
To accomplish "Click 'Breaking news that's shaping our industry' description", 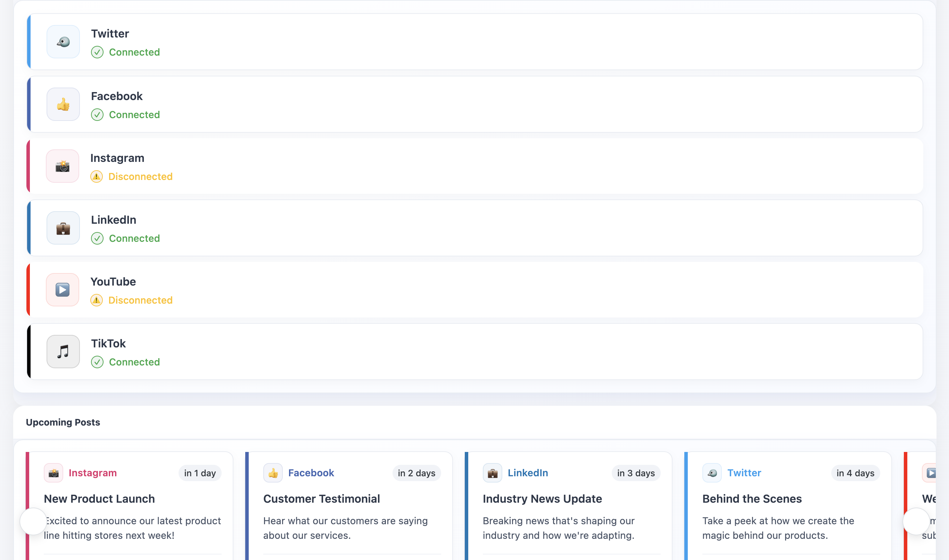I will [x=559, y=528].
